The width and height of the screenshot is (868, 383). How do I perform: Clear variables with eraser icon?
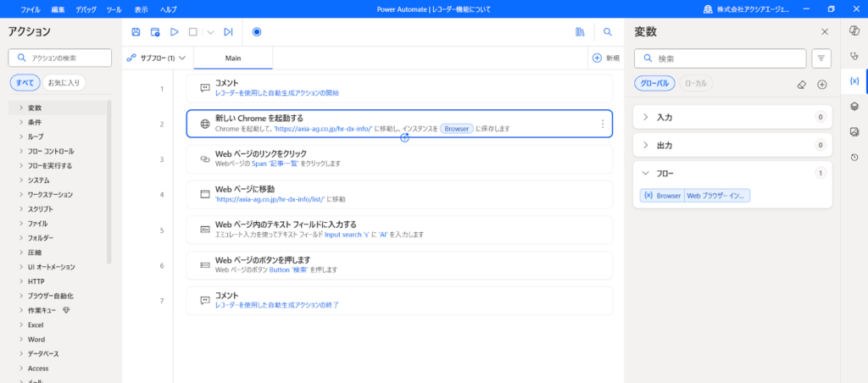point(801,84)
